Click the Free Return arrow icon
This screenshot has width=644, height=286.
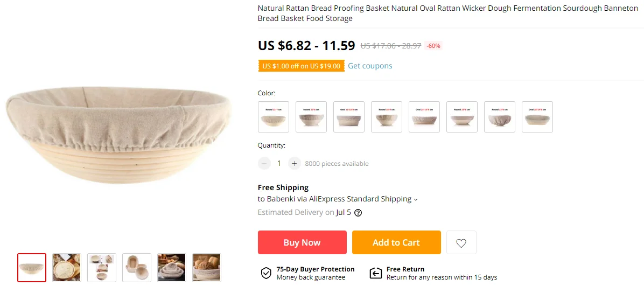coord(375,273)
